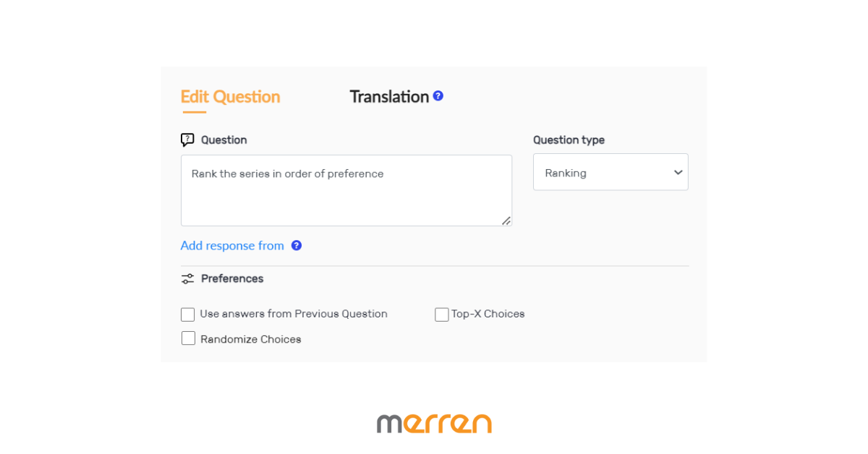The image size is (868, 454).
Task: Click the Preferences sliders icon
Action: (x=187, y=278)
